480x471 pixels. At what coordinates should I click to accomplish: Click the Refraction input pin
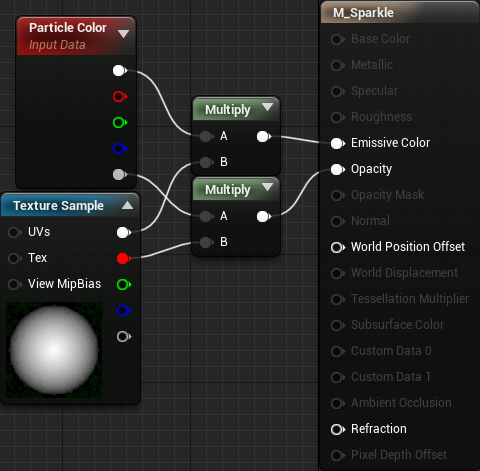point(338,429)
